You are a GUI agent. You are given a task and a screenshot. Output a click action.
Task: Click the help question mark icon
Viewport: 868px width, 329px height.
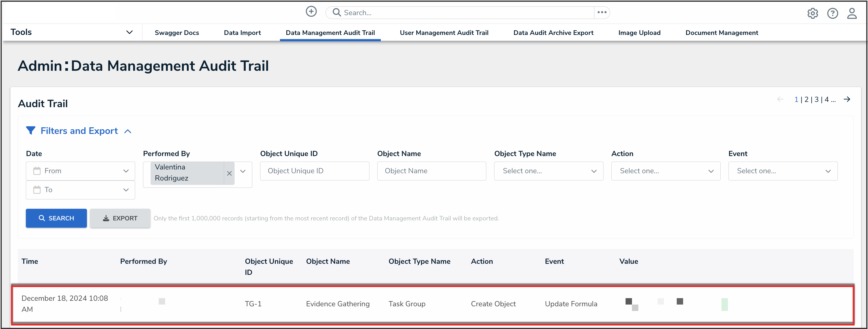pos(832,13)
